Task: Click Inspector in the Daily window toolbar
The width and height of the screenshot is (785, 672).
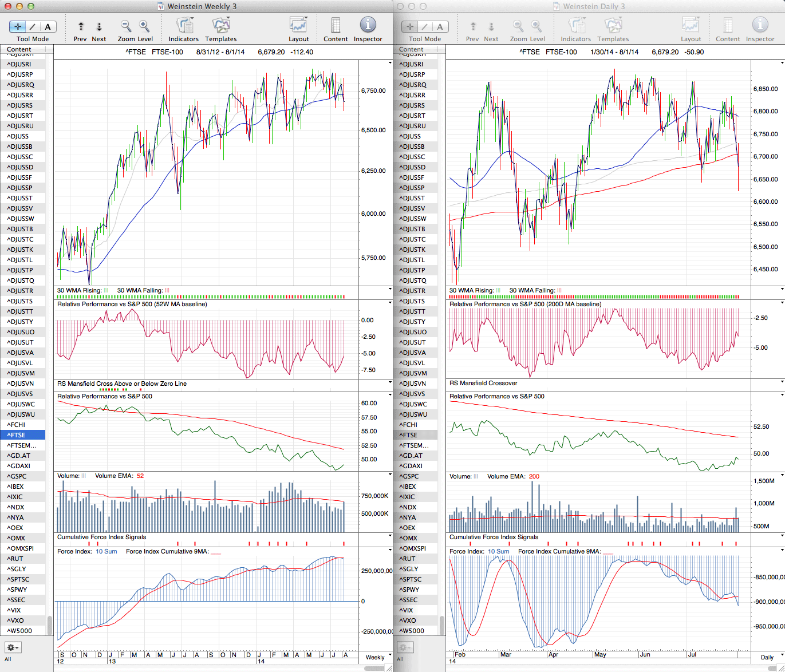Action: coord(760,26)
